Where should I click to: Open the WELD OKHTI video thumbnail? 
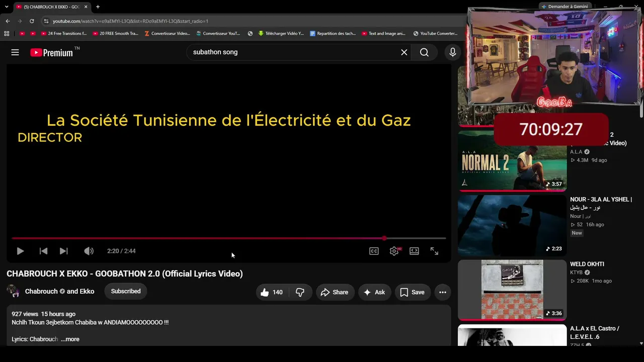point(512,290)
